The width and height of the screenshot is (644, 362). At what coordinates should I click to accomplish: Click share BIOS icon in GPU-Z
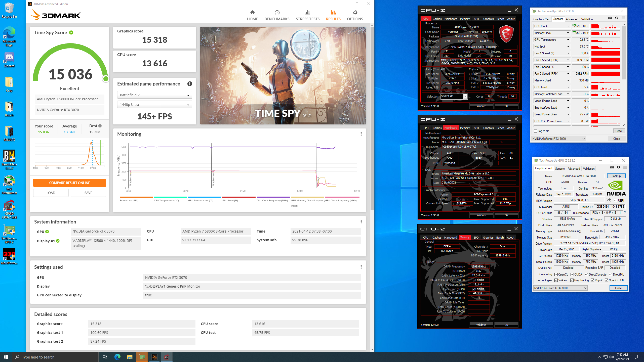[608, 200]
